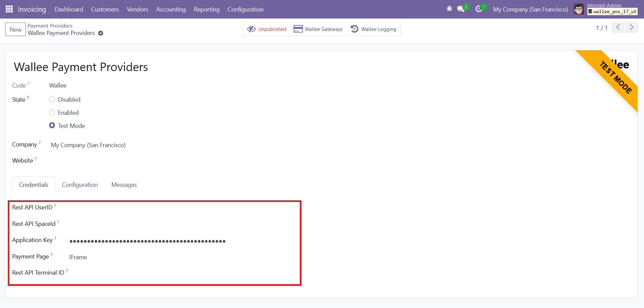Click Mitchell Admin user avatar
644x308 pixels.
coord(579,9)
